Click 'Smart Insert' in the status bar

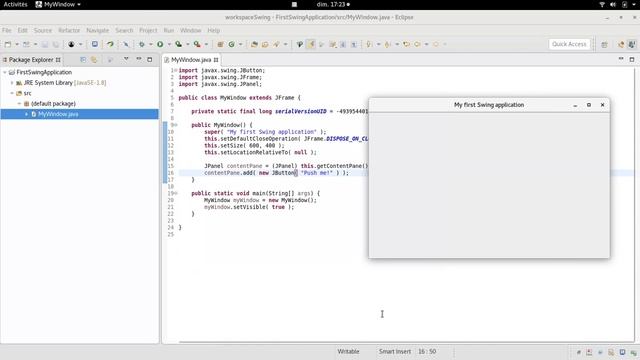pyautogui.click(x=395, y=351)
